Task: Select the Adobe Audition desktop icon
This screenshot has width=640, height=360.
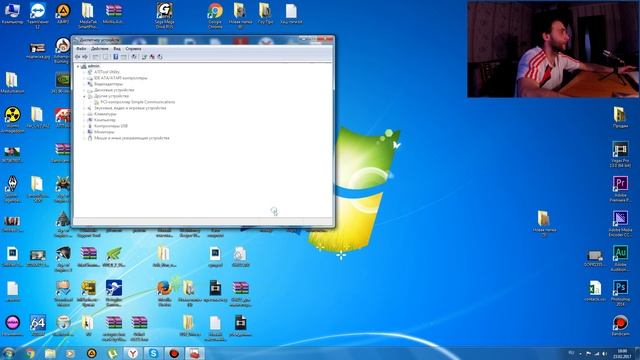Action: (x=620, y=258)
